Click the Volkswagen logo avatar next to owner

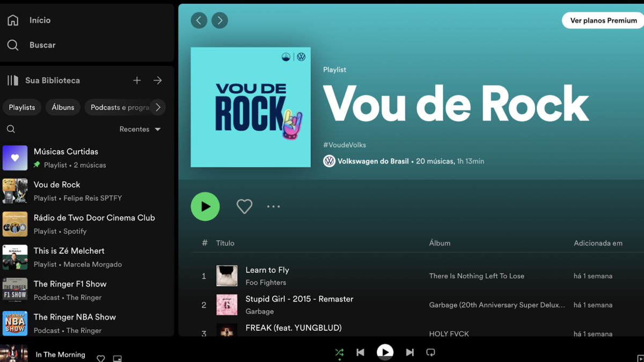pos(329,161)
